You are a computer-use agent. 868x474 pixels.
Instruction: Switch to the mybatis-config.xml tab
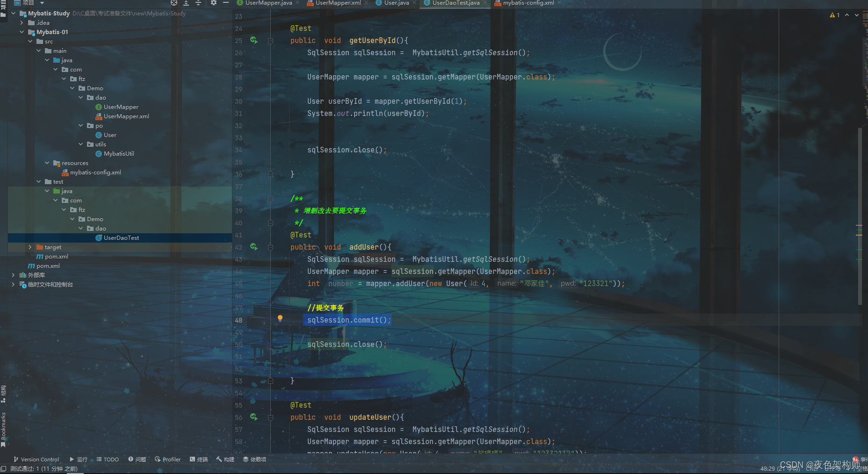[x=528, y=3]
